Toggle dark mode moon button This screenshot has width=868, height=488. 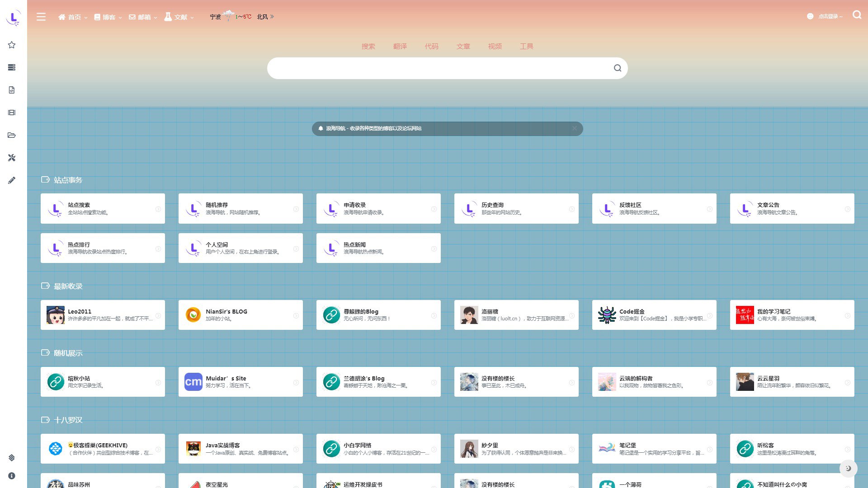click(x=848, y=469)
